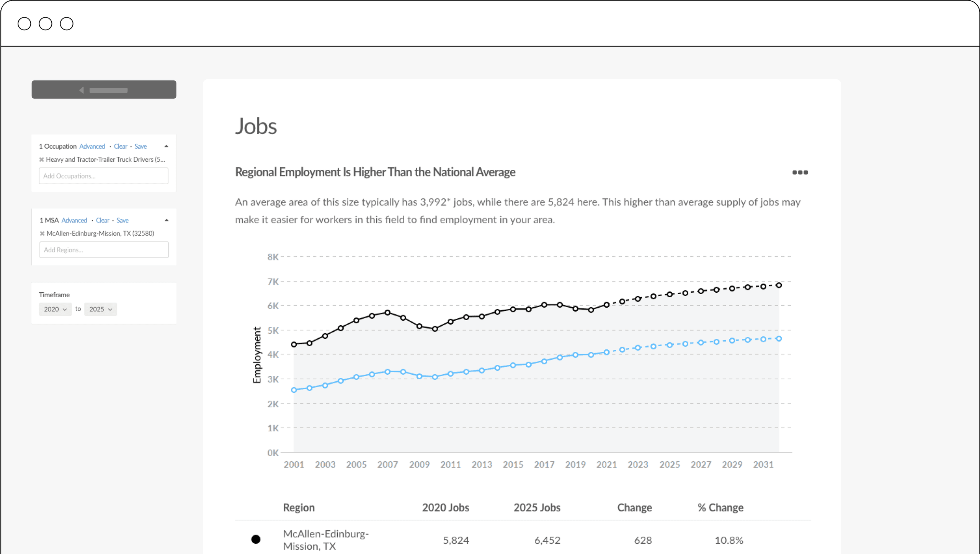980x554 pixels.
Task: Collapse the Occupation panel
Action: pos(166,146)
